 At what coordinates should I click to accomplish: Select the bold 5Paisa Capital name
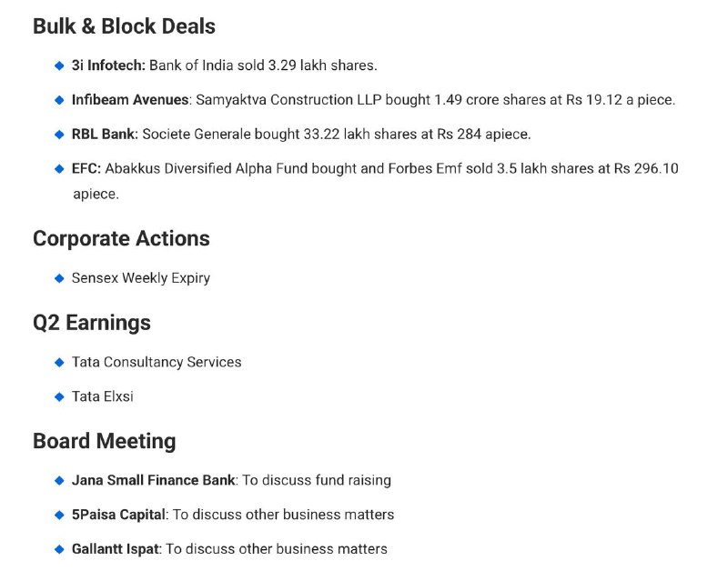(118, 515)
